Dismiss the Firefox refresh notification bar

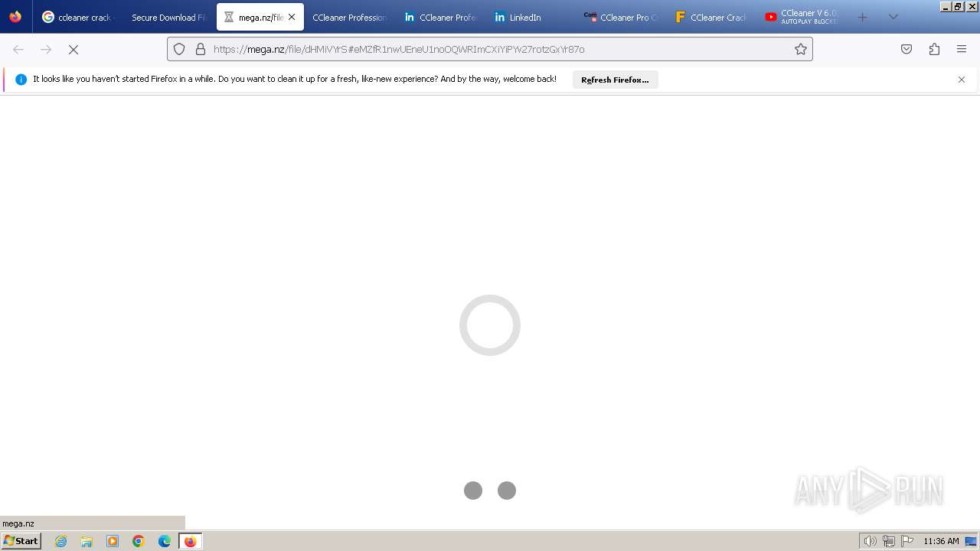pyautogui.click(x=962, y=80)
